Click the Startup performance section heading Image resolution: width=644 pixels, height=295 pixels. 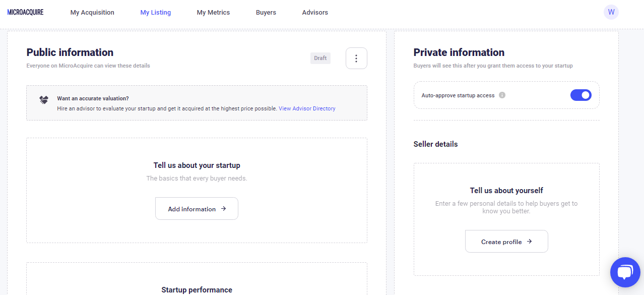click(x=197, y=290)
